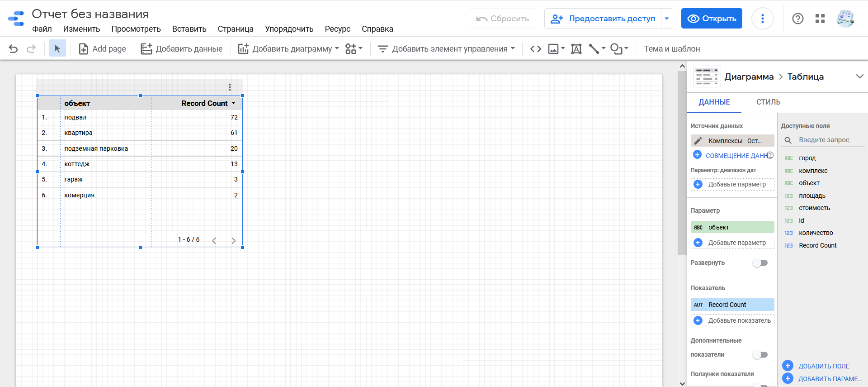Viewport: 868px width, 387px height.
Task: Click the table's next page arrow
Action: click(233, 240)
